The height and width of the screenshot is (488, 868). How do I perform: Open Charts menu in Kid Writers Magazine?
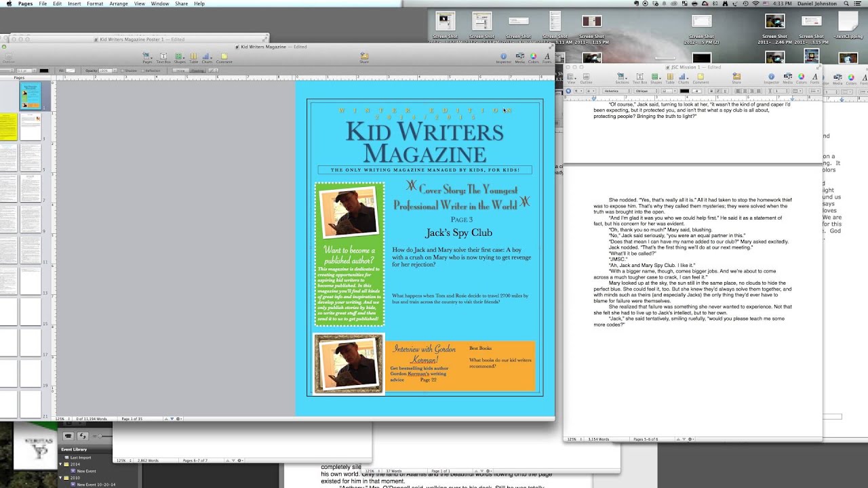(x=207, y=57)
